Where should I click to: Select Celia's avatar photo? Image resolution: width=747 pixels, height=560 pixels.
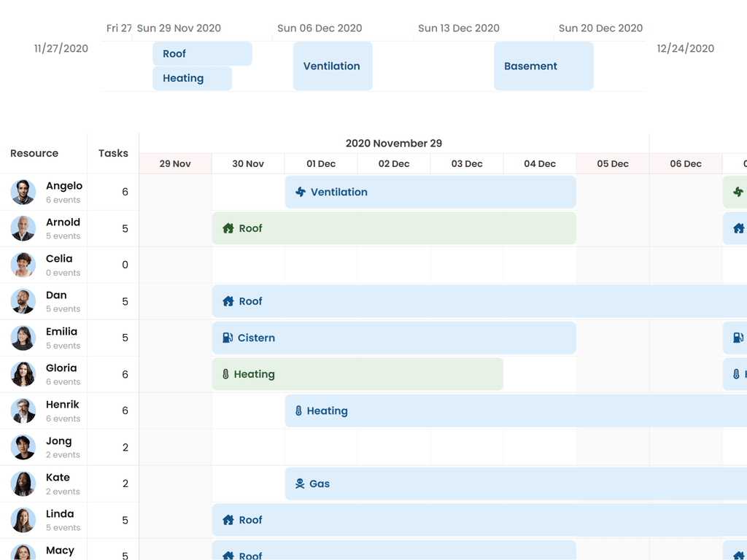coord(23,265)
